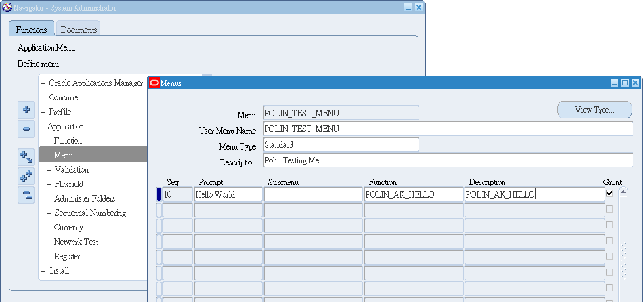Expand Oracle Applications Manager node
The height and width of the screenshot is (302, 644).
click(43, 83)
